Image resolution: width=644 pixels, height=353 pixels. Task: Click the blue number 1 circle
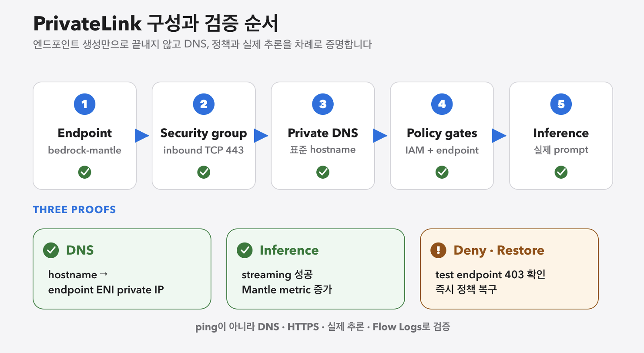85,104
